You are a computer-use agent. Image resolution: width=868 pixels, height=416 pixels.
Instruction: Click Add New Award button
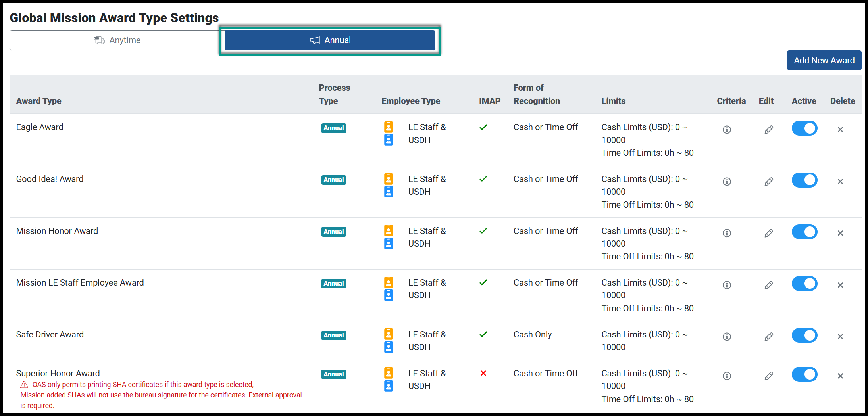(x=824, y=60)
